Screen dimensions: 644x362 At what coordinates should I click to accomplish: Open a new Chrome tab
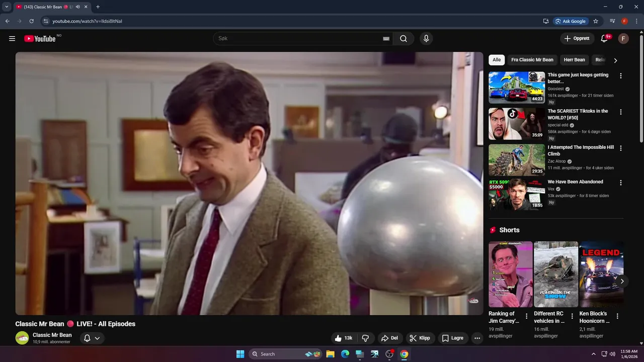point(98,7)
